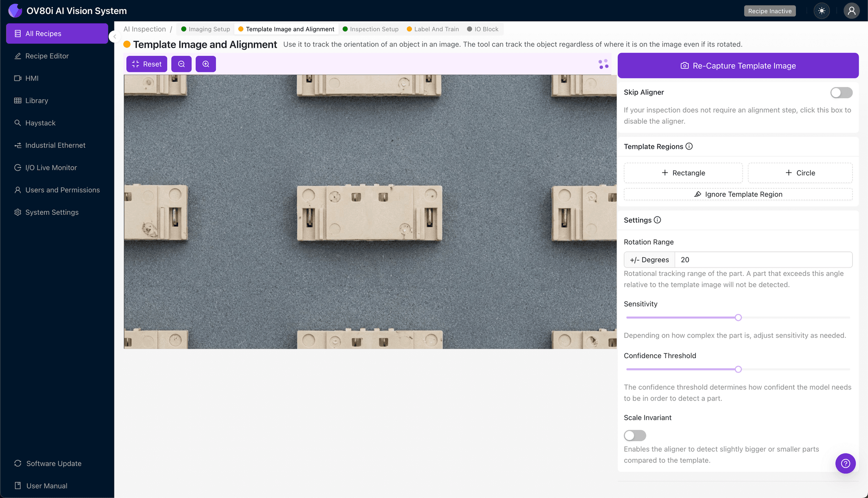Open the user profile avatar
The height and width of the screenshot is (498, 868).
(851, 11)
